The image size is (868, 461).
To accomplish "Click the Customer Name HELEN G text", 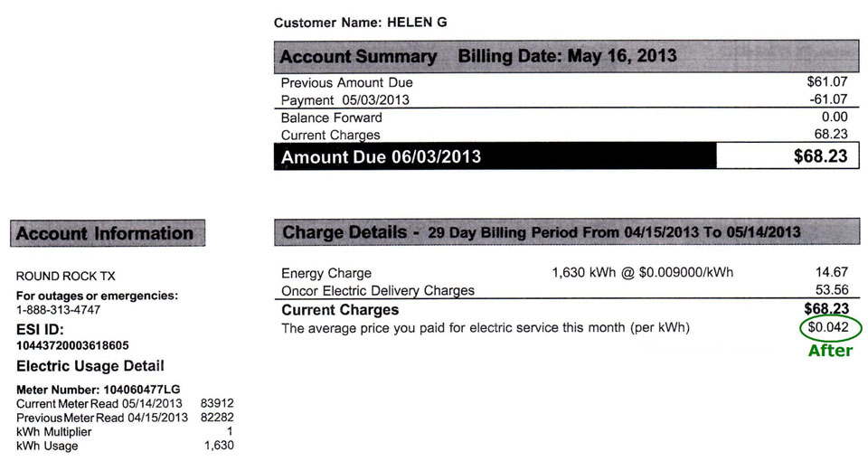I will click(361, 23).
